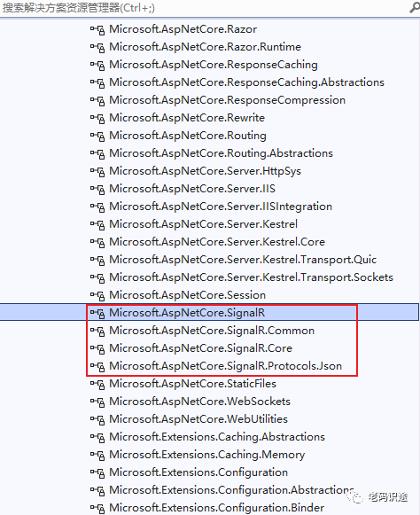The height and width of the screenshot is (515, 420).
Task: Click the icon beside Microsoft.AspNetCore.Server.Kestrel
Action: tap(97, 224)
